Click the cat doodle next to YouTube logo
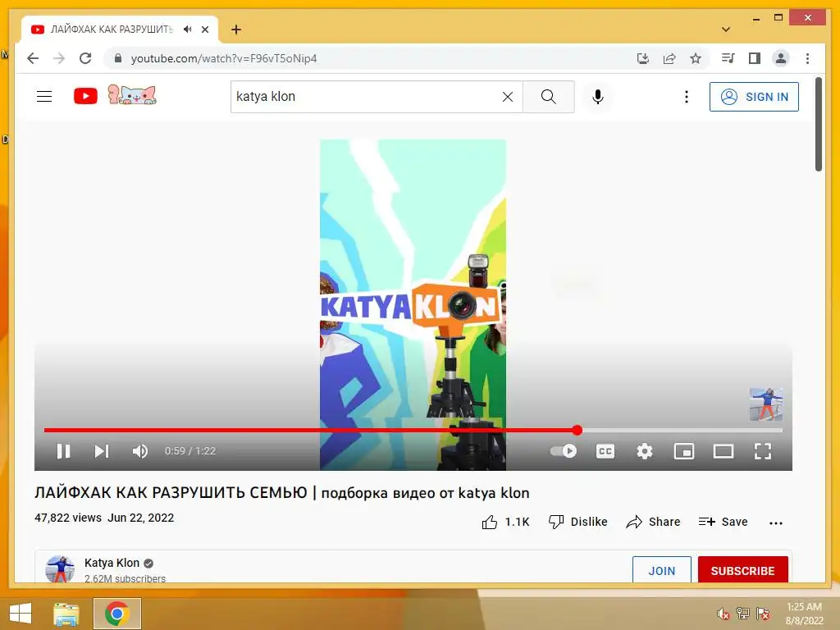This screenshot has width=840, height=630. (x=132, y=95)
